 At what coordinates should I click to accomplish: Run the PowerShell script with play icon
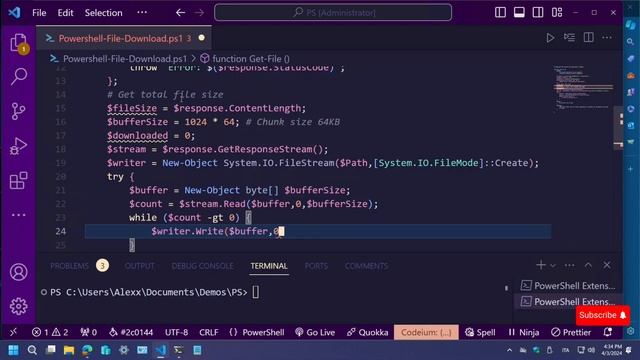pyautogui.click(x=550, y=38)
